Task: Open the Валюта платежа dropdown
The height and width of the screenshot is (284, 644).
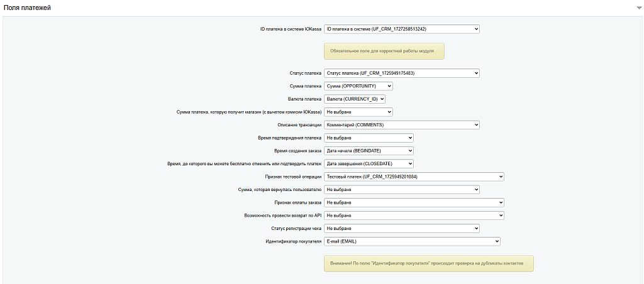Action: tap(354, 99)
